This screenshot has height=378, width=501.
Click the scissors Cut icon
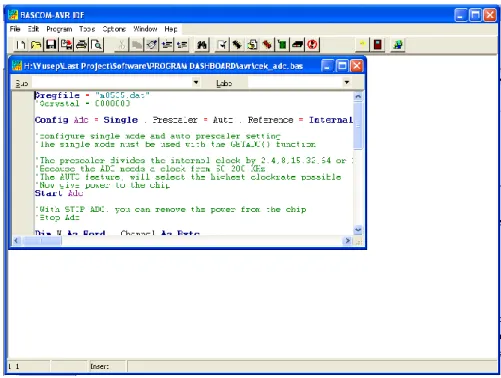tap(122, 44)
